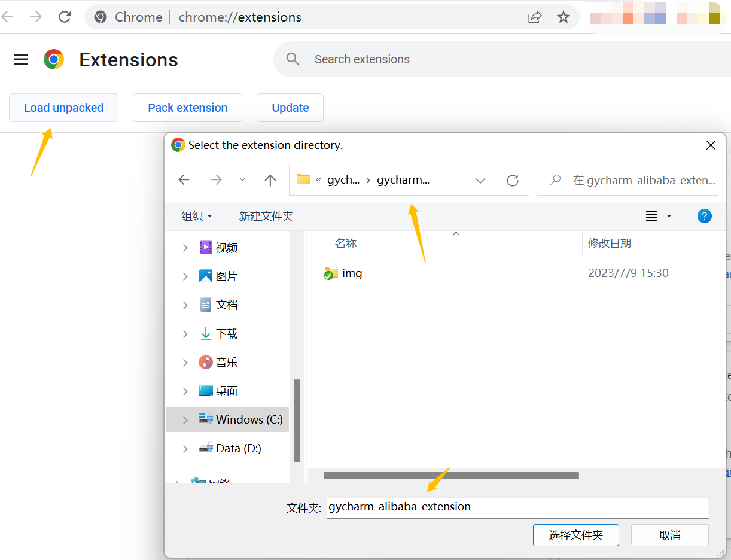Click the 2023/7/9 15:30 date cell

[x=628, y=273]
